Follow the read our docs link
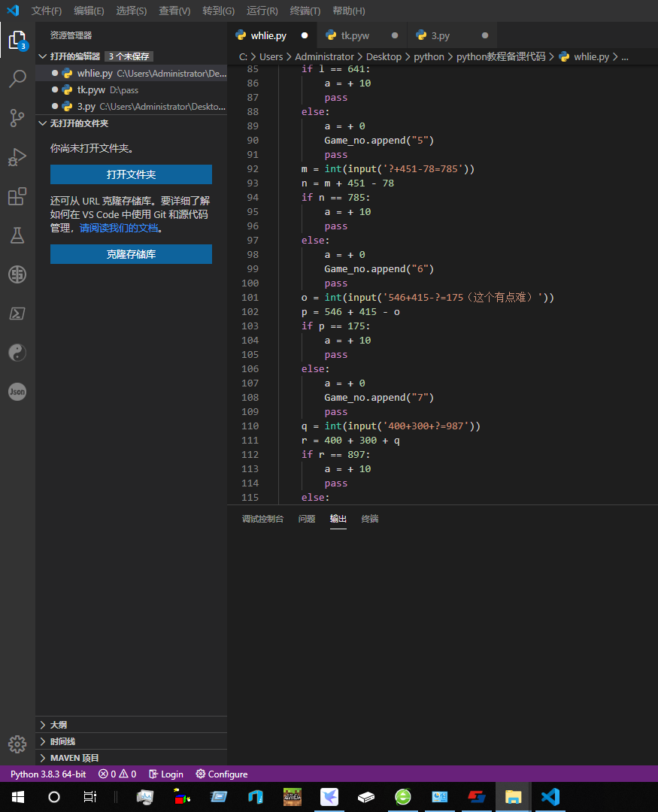Viewport: 658px width, 812px height. (119, 229)
